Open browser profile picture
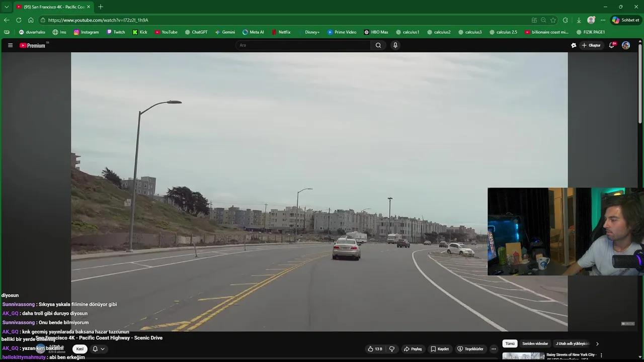The height and width of the screenshot is (362, 644). click(591, 20)
